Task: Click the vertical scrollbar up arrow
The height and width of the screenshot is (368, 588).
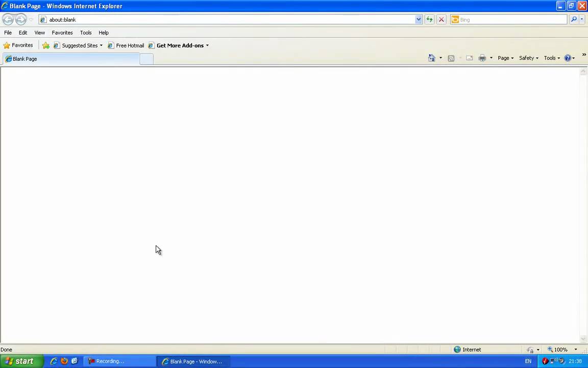Action: tap(583, 72)
